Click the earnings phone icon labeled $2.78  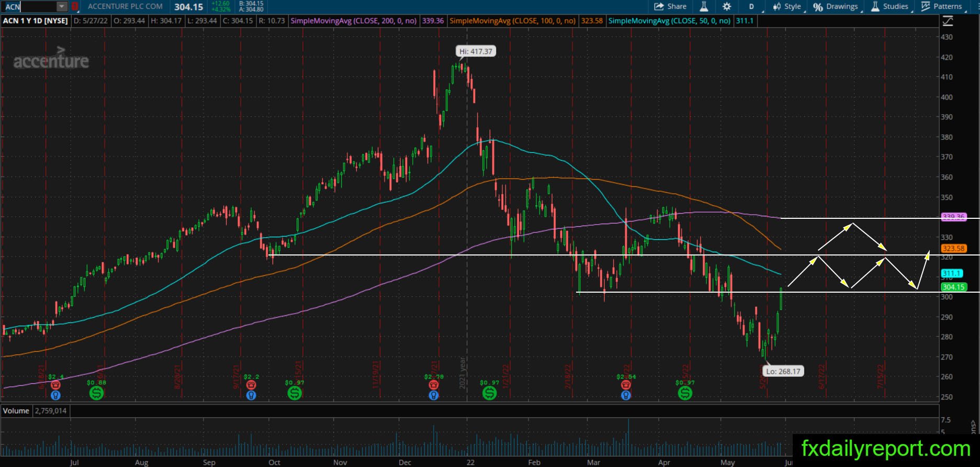tap(433, 385)
